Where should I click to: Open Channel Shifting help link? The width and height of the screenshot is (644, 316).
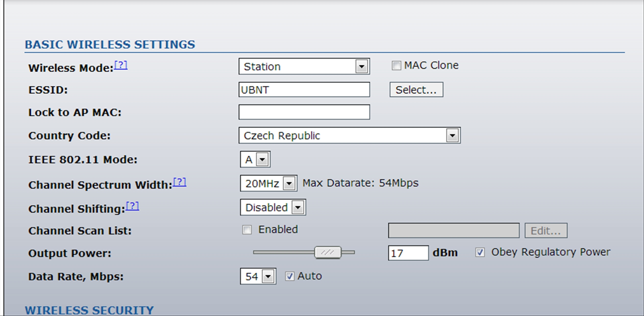pos(132,206)
